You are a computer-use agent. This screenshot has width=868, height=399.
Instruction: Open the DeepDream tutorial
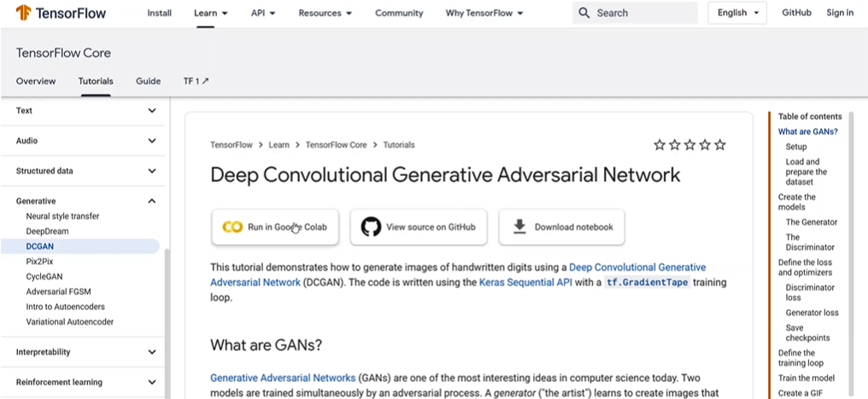[x=47, y=232]
